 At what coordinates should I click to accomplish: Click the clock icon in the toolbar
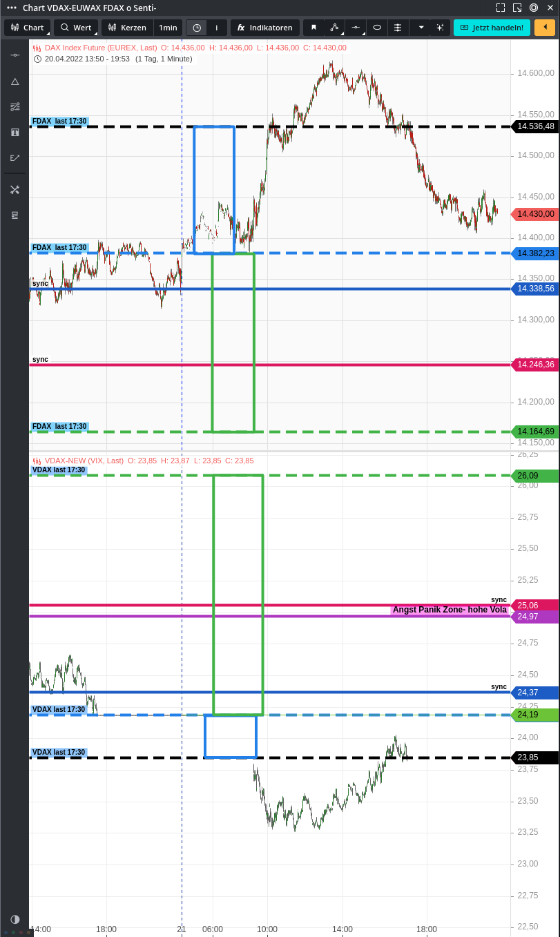coord(195,28)
